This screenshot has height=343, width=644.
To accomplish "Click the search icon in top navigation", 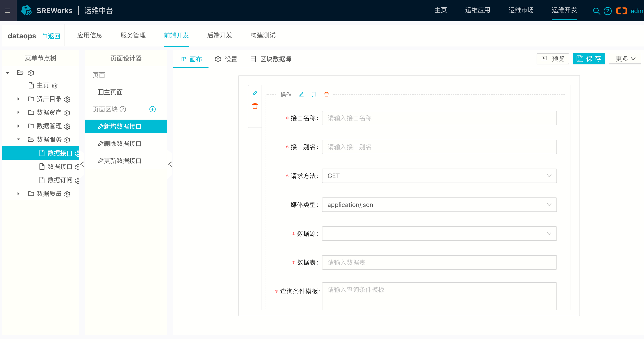I will 596,11.
